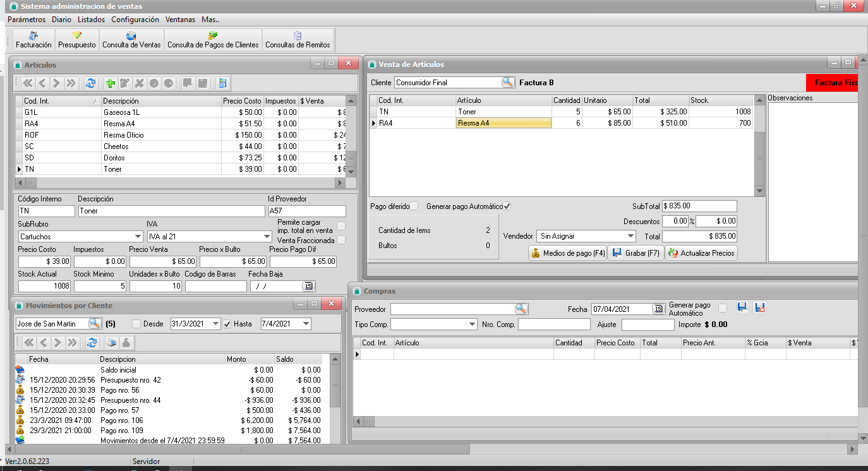
Task: Open the Listados menu
Action: click(91, 20)
